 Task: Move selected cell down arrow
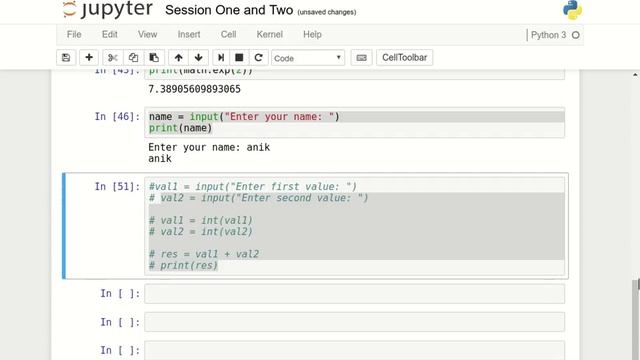coord(199,58)
